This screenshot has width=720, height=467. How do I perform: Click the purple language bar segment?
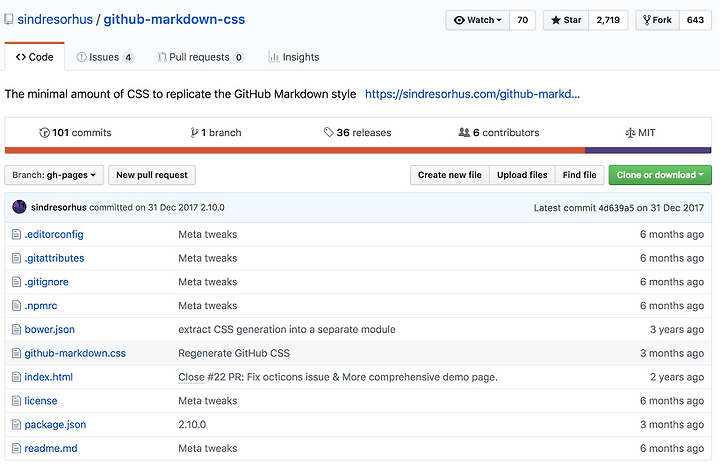[648, 150]
